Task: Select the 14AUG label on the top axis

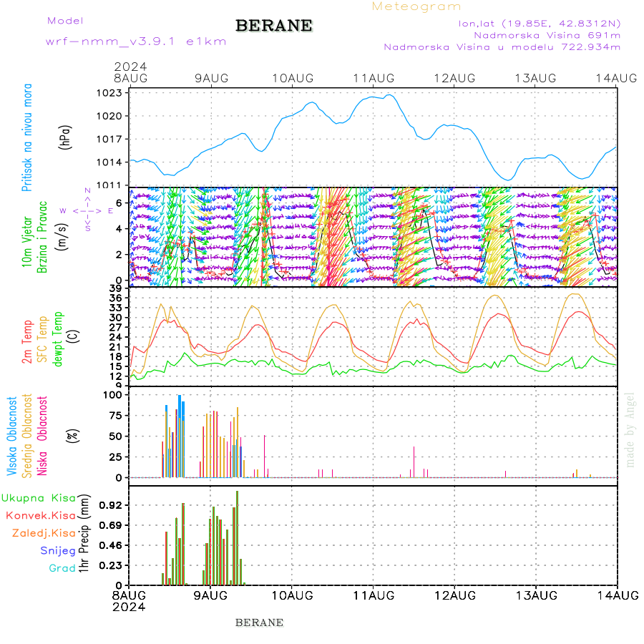Action: 617,78
